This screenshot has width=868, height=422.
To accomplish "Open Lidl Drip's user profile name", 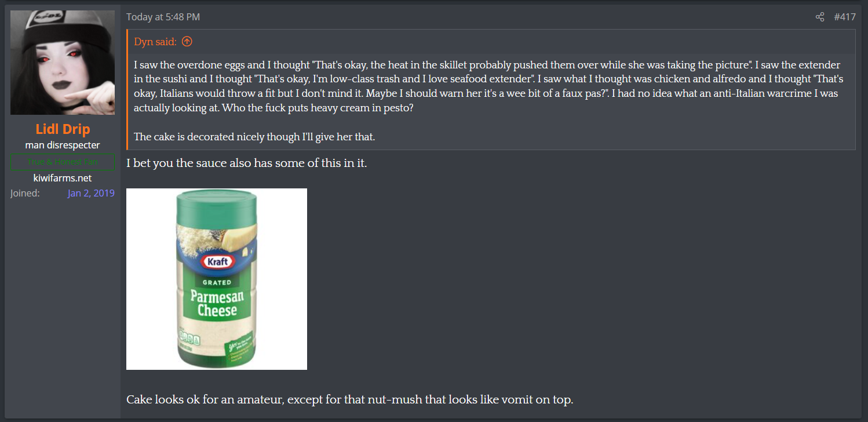I will (63, 129).
